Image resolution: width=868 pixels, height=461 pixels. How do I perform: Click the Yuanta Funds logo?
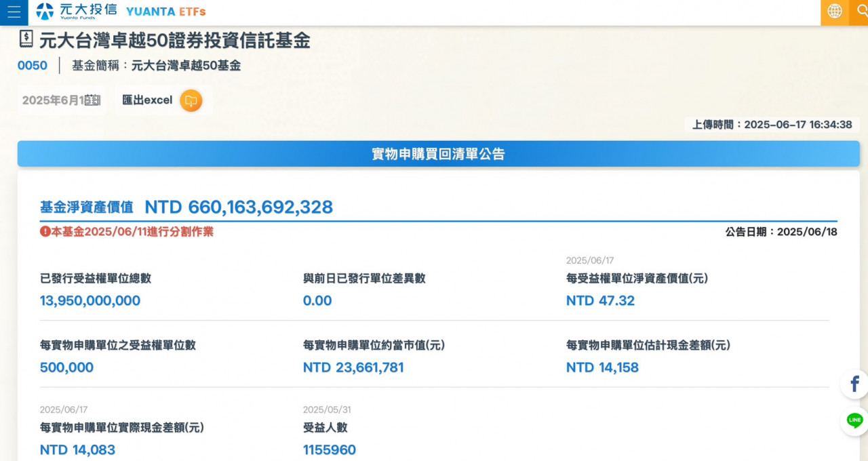point(76,12)
